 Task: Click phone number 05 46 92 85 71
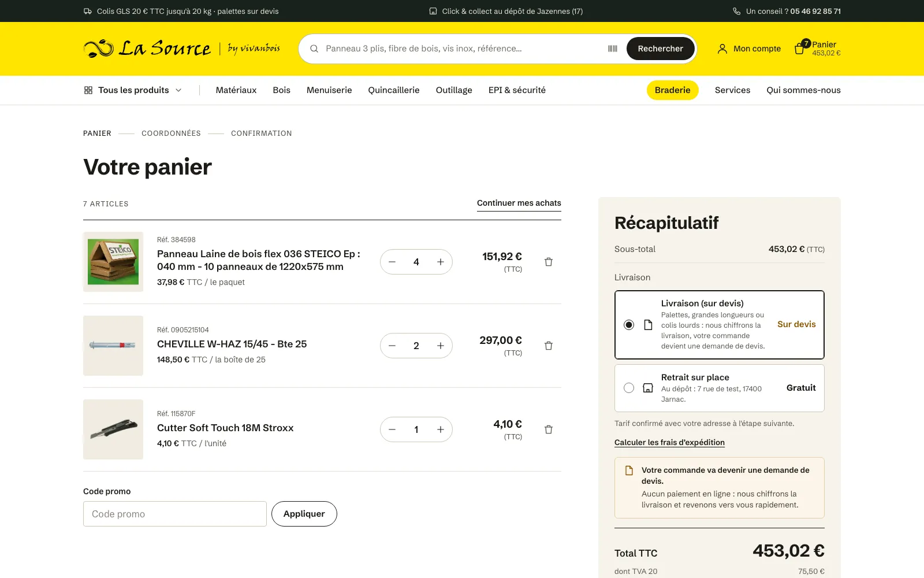point(815,11)
